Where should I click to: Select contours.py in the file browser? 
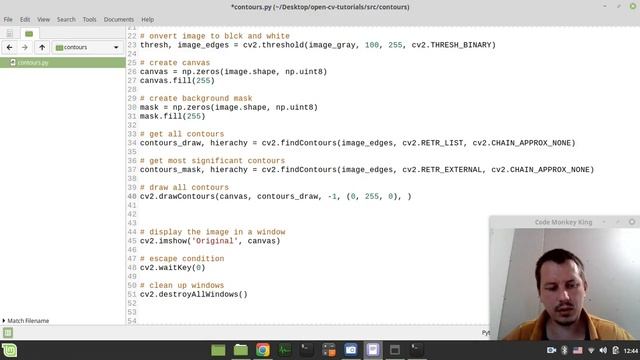coord(62,62)
